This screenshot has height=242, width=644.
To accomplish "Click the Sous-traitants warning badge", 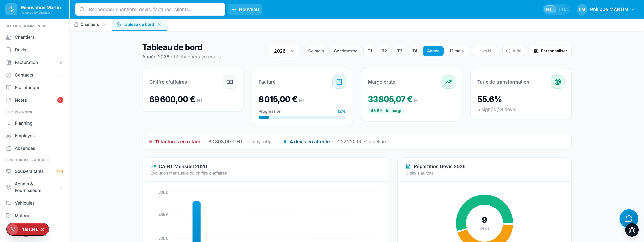I will 60,171.
